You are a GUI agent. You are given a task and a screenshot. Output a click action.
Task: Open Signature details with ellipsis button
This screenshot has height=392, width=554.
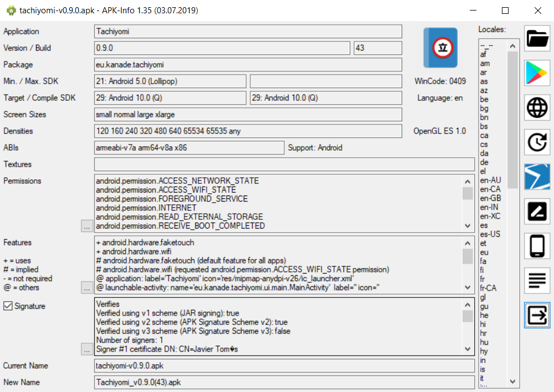pyautogui.click(x=87, y=349)
